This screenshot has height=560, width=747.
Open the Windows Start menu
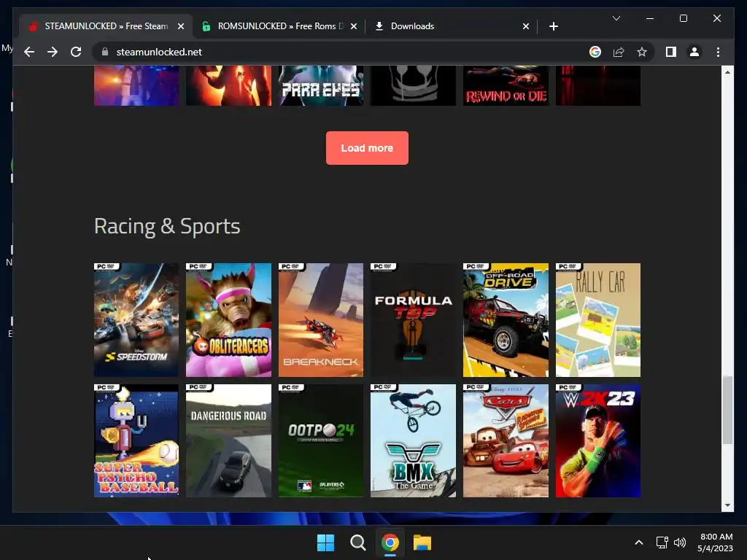pos(326,542)
